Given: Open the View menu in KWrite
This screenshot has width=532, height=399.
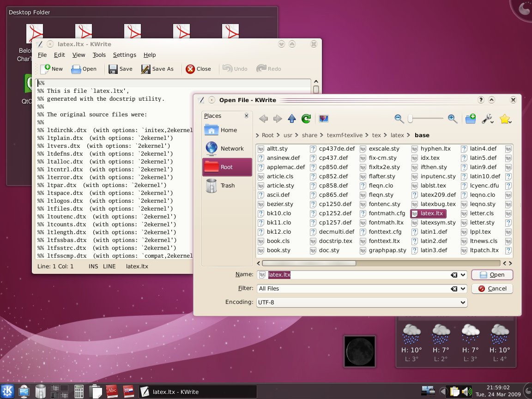Looking at the screenshot, I should pos(79,55).
